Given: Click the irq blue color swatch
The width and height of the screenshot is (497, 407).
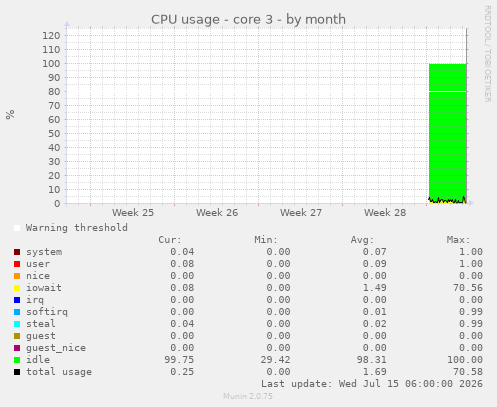Looking at the screenshot, I should point(17,300).
